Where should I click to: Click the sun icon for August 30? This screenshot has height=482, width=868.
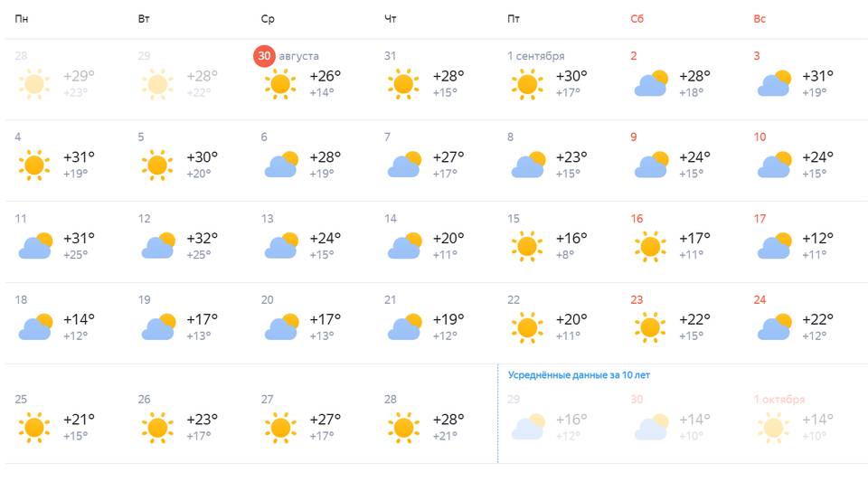click(x=280, y=84)
